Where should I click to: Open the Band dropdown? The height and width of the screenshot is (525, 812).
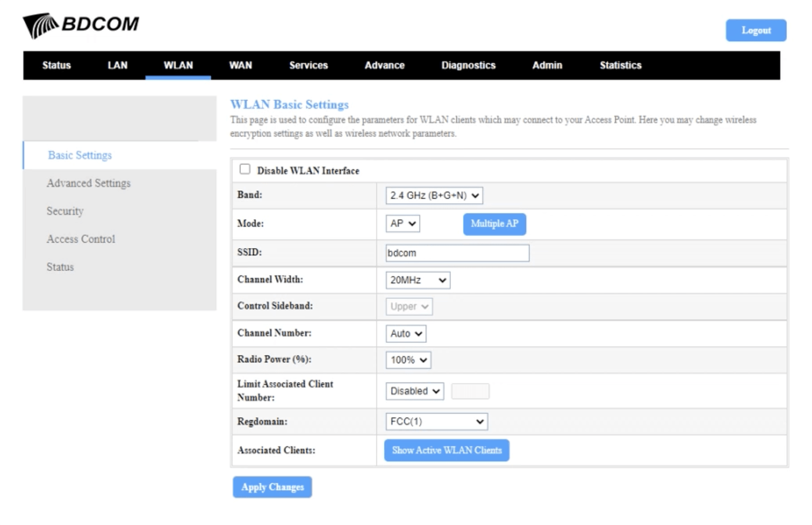point(434,196)
